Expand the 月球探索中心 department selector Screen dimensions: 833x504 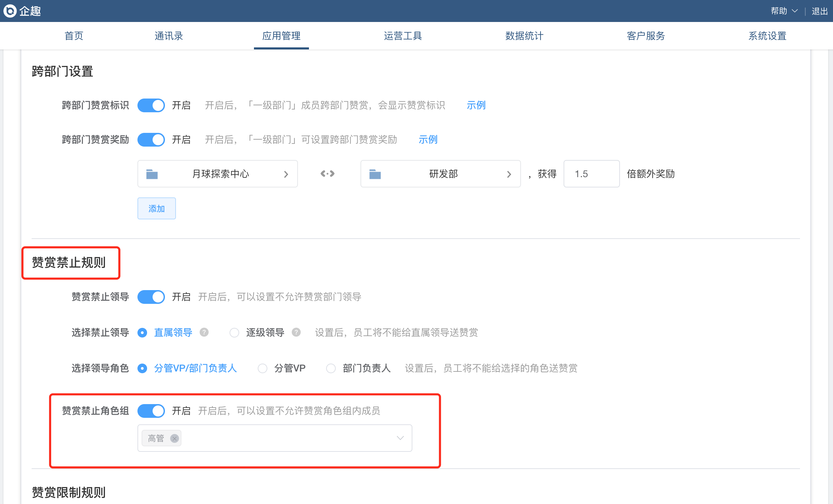tap(286, 174)
